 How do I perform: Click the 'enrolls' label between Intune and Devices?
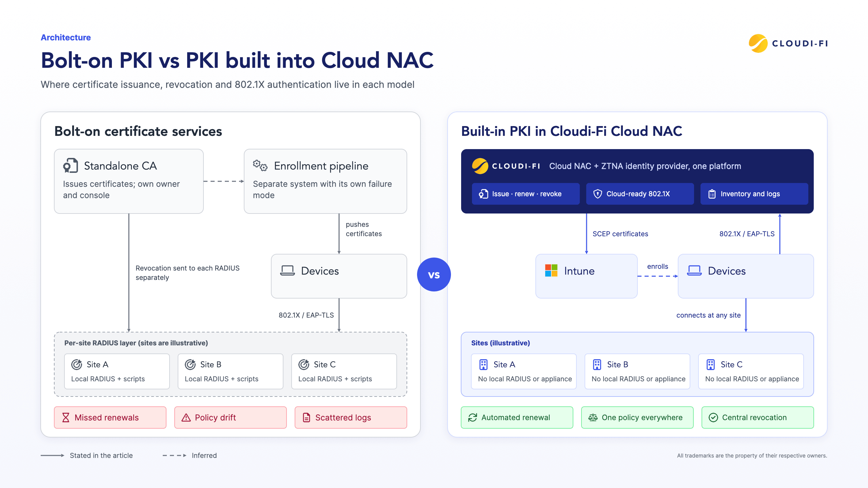658,266
